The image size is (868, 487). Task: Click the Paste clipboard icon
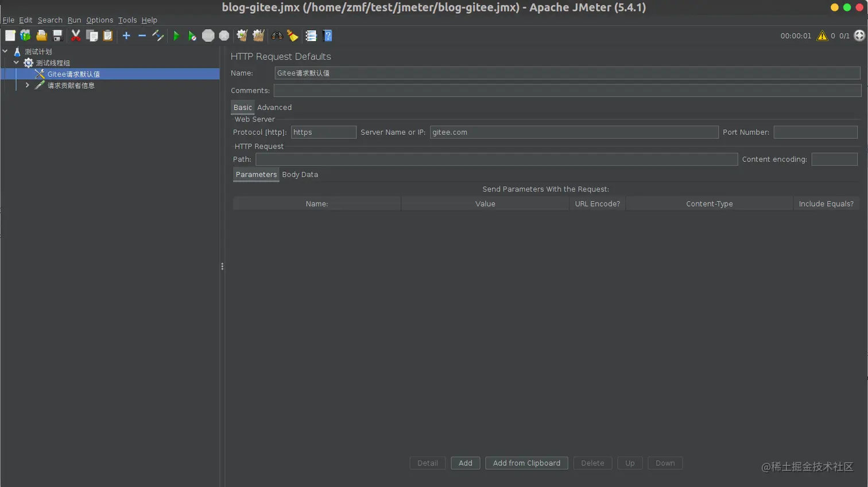pyautogui.click(x=107, y=36)
